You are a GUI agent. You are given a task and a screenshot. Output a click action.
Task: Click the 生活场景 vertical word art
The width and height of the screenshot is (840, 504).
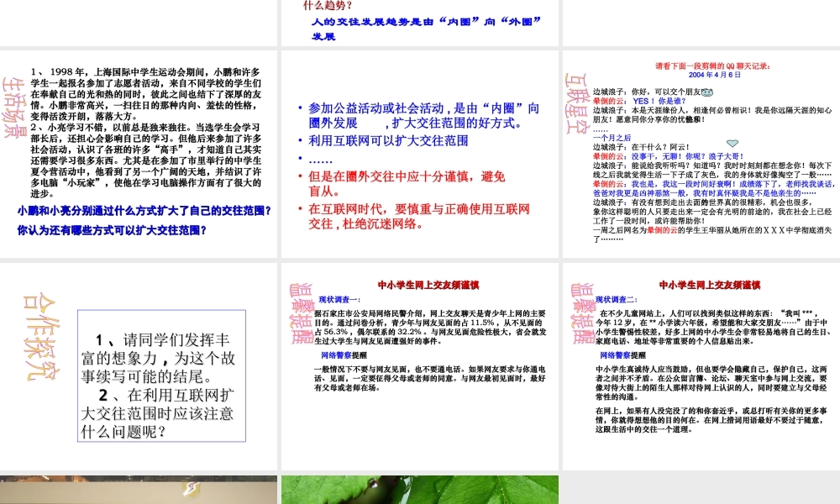14,108
